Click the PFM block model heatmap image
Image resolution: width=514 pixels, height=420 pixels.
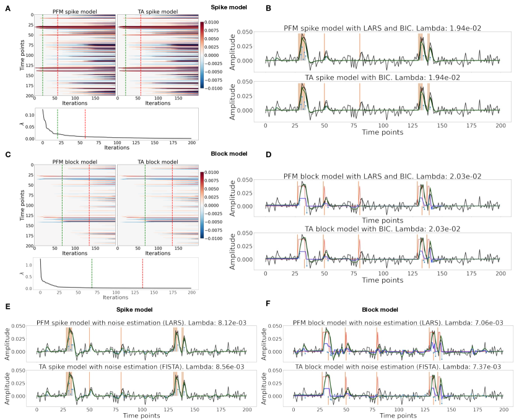tap(75, 205)
